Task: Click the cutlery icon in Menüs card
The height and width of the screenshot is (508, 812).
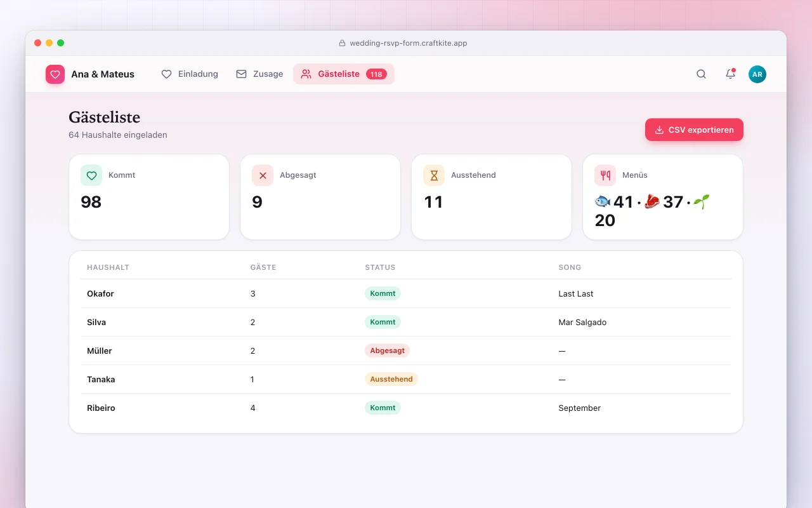Action: [x=605, y=175]
